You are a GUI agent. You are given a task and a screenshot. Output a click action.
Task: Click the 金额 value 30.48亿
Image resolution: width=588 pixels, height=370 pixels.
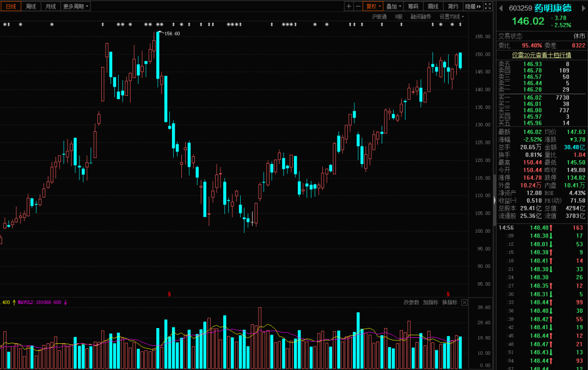[574, 147]
